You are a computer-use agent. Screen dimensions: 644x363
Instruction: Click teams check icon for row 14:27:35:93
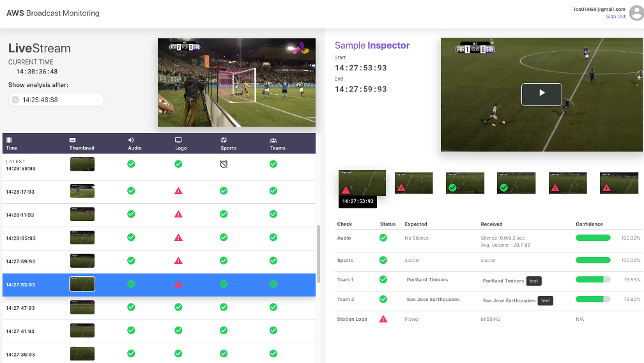click(x=273, y=353)
